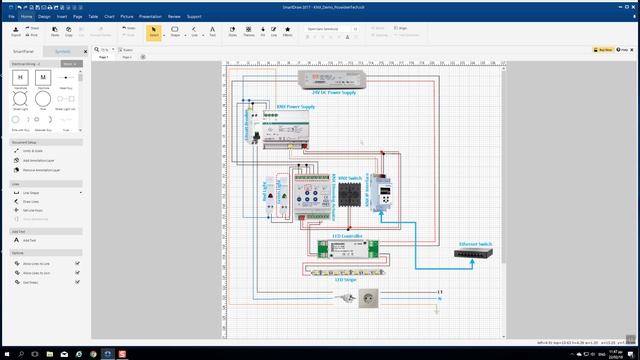Open the More symbols dropdown

click(71, 64)
